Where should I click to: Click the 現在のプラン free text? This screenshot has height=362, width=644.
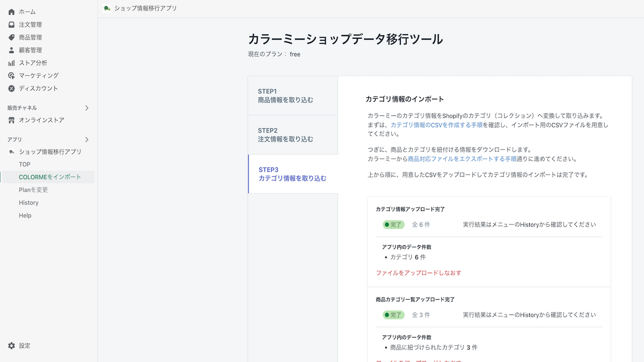[274, 54]
